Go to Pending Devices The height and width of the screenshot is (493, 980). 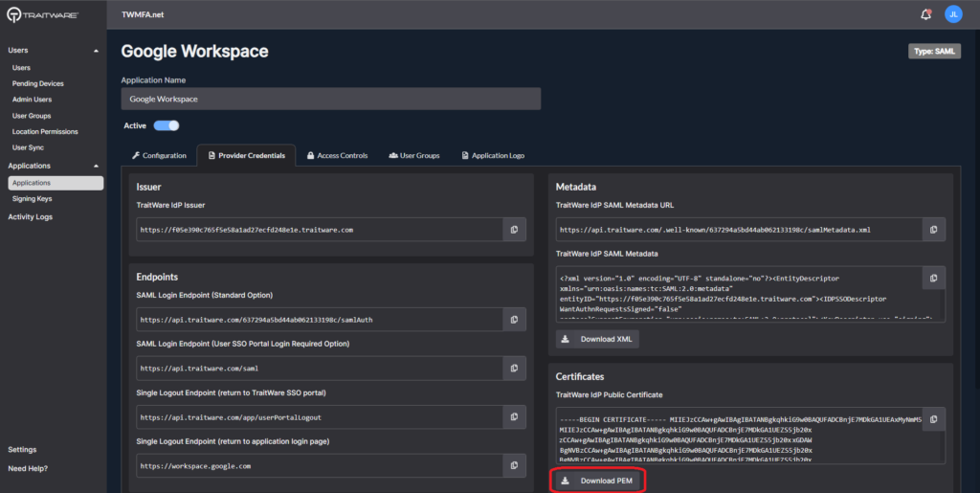click(x=37, y=83)
